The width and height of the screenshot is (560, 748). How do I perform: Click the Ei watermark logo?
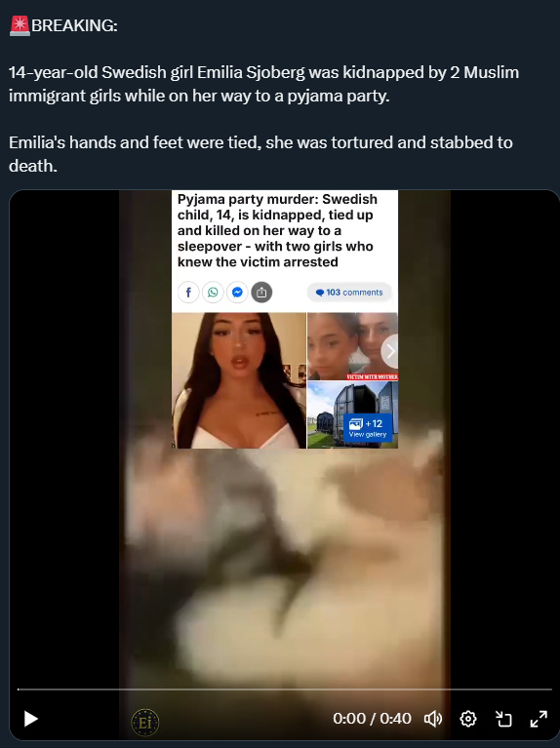click(x=145, y=723)
